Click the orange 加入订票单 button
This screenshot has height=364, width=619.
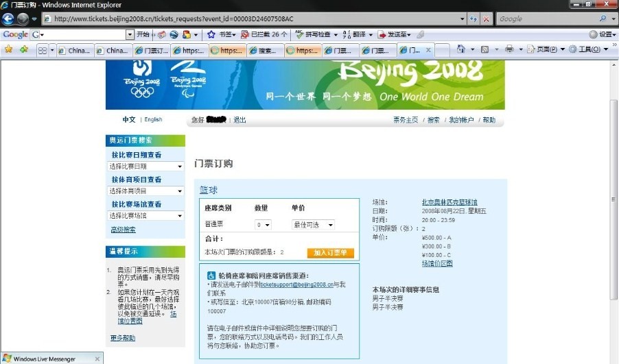pos(330,253)
